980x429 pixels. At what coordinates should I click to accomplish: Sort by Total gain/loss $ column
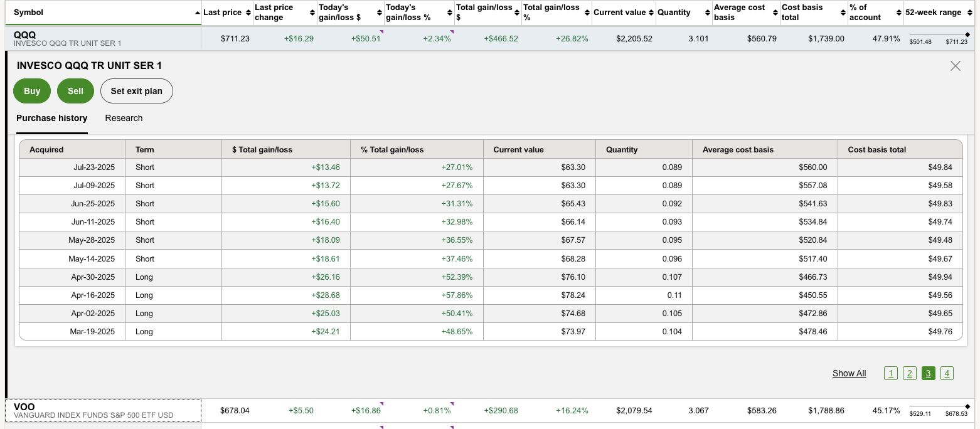coord(487,13)
